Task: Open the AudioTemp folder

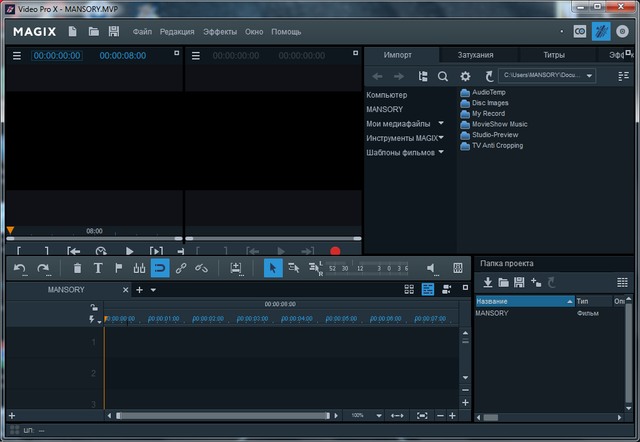Action: pos(483,92)
